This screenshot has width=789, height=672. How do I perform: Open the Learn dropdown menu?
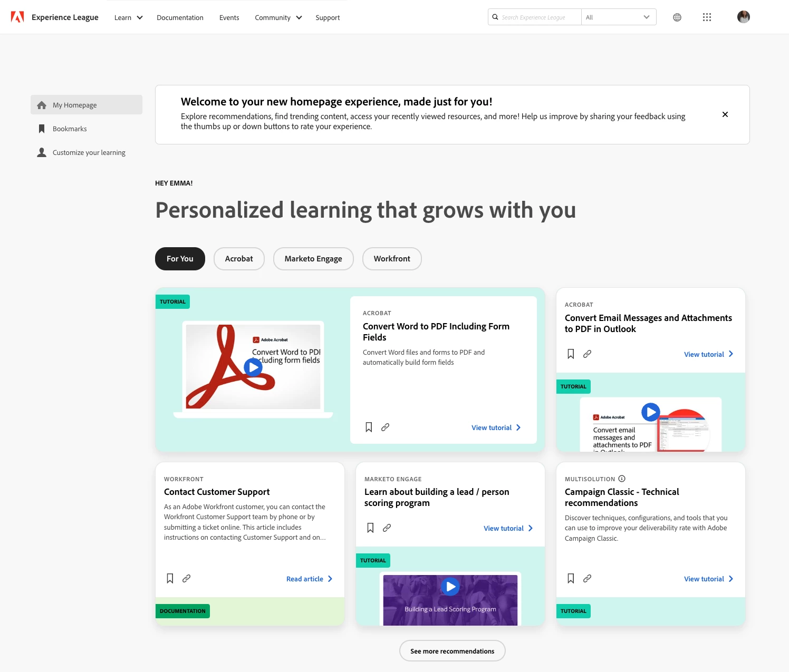pos(128,17)
